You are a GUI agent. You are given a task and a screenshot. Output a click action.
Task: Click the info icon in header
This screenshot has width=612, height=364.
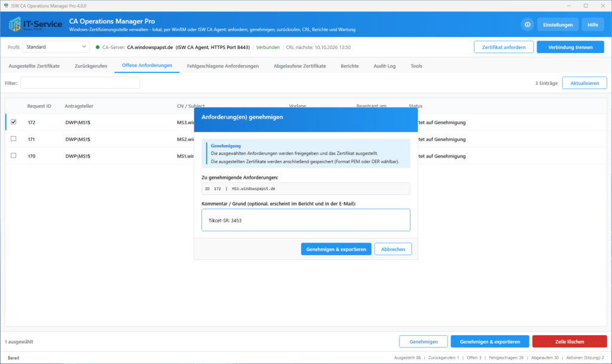coord(527,25)
